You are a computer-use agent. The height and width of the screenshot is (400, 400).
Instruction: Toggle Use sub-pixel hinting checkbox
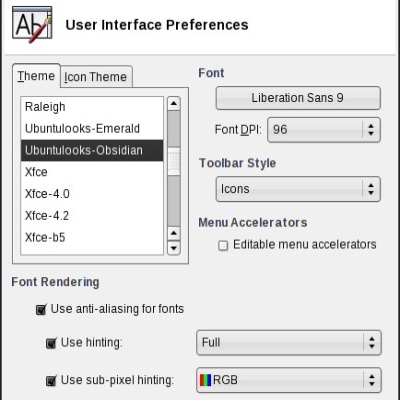click(x=51, y=380)
